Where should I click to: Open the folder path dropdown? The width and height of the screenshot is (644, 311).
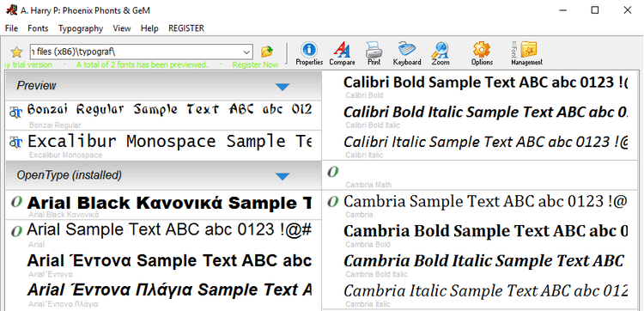point(246,52)
